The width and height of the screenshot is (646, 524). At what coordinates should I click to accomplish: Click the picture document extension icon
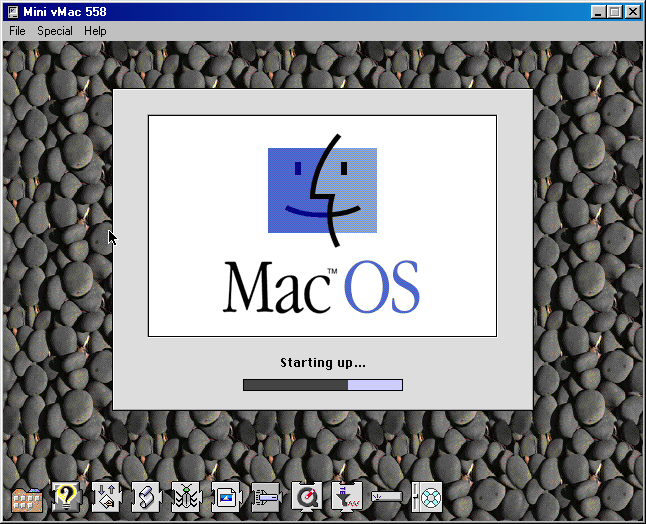tap(226, 497)
